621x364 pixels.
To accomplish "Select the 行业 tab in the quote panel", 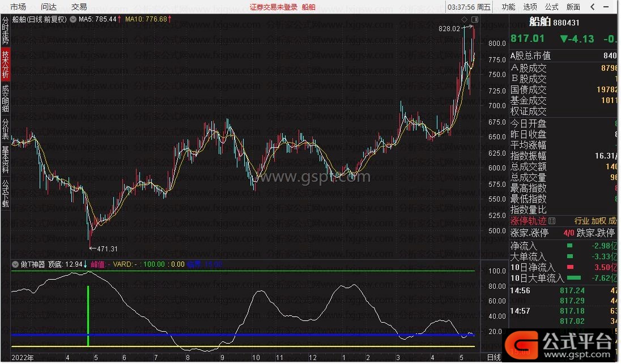I will 582,221.
